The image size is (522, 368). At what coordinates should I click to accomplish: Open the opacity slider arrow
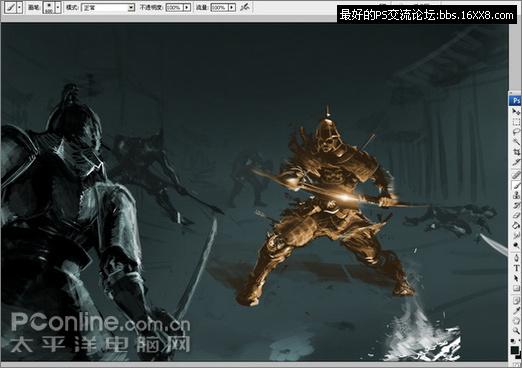[x=187, y=7]
